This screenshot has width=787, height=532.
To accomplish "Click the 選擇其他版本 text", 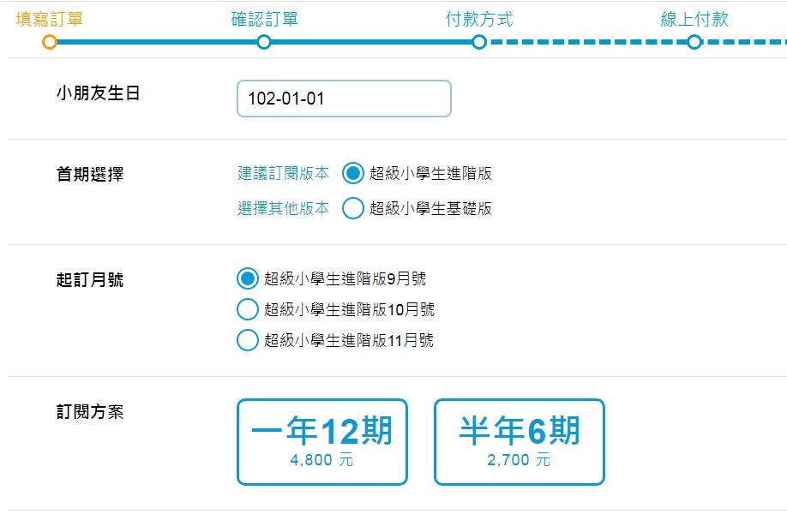I will click(x=283, y=208).
